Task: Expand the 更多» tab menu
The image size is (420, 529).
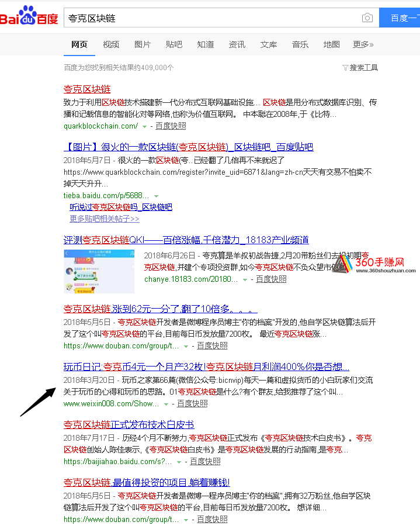Action: point(363,44)
